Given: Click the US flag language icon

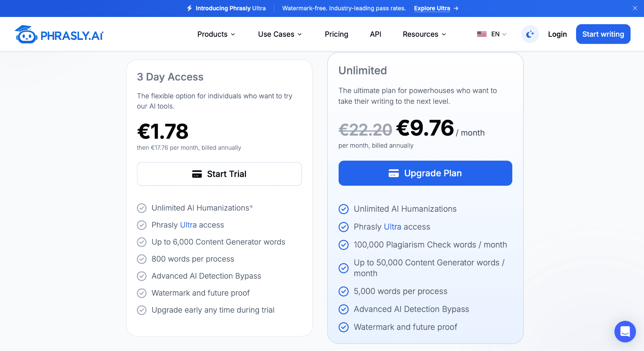Looking at the screenshot, I should click(x=482, y=34).
